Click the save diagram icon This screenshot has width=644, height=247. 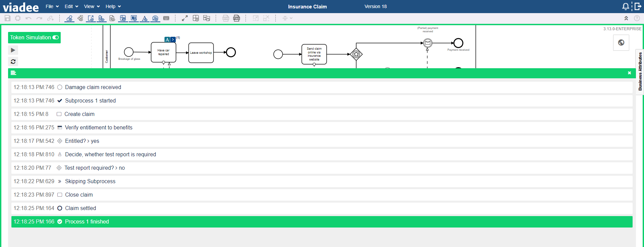click(x=7, y=18)
